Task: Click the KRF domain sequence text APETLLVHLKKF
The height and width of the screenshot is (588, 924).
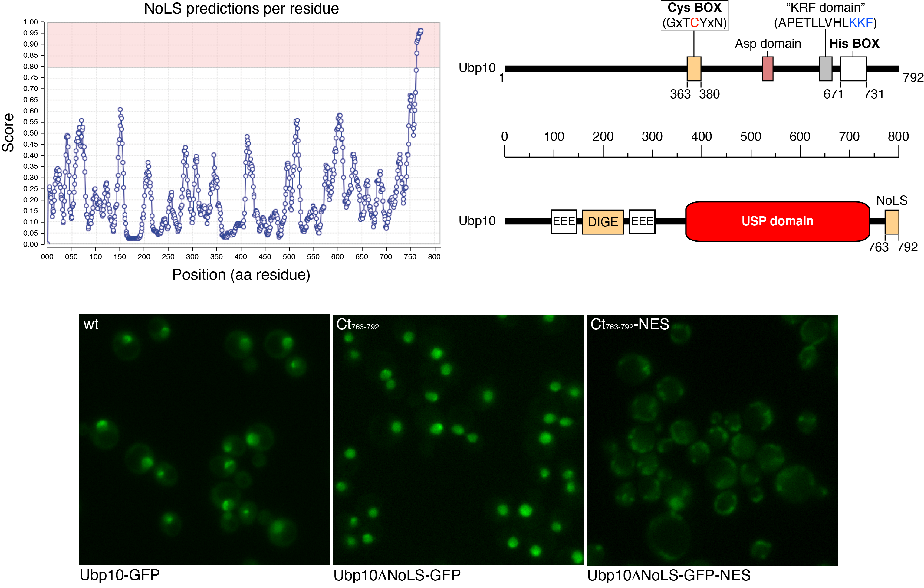Action: [x=825, y=23]
